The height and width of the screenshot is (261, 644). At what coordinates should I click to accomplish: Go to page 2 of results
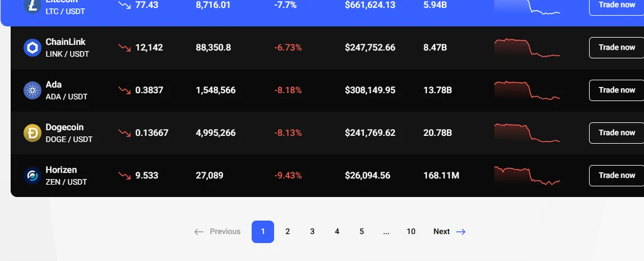click(x=288, y=232)
